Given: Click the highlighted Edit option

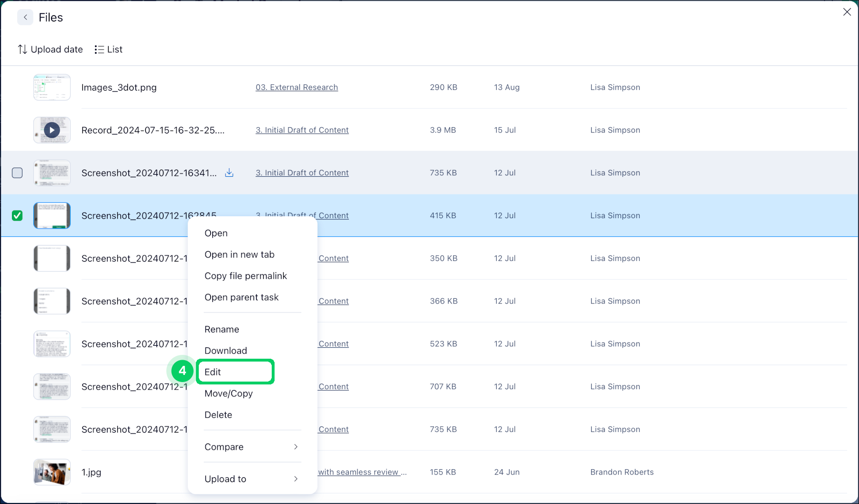Looking at the screenshot, I should click(x=213, y=372).
